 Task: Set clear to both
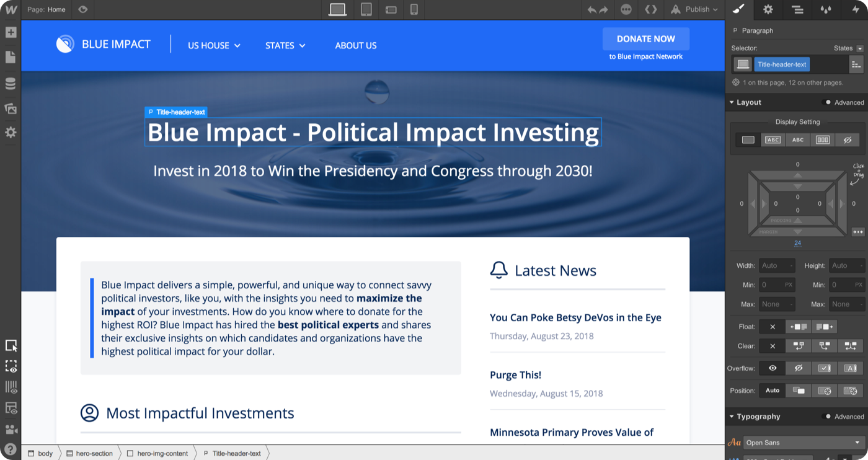(x=851, y=346)
